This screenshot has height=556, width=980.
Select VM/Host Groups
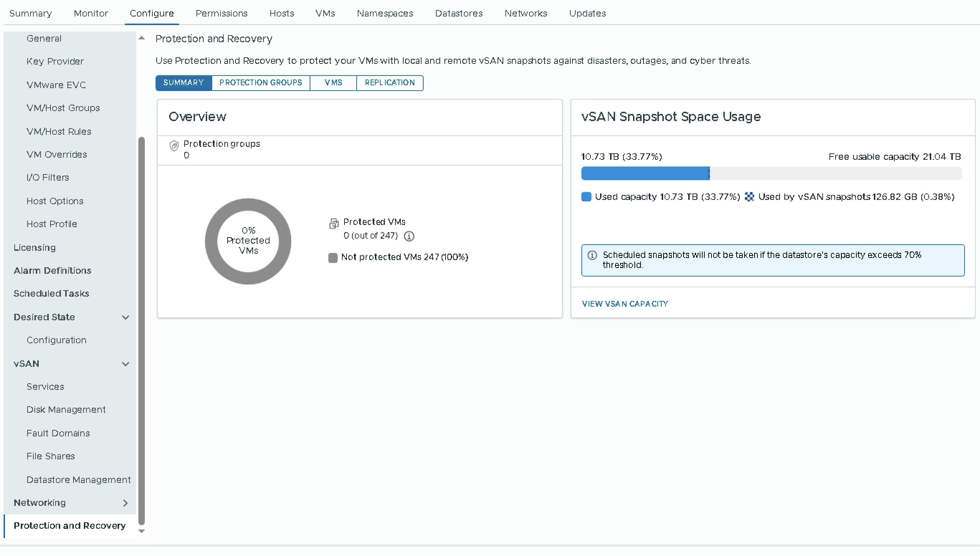63,108
